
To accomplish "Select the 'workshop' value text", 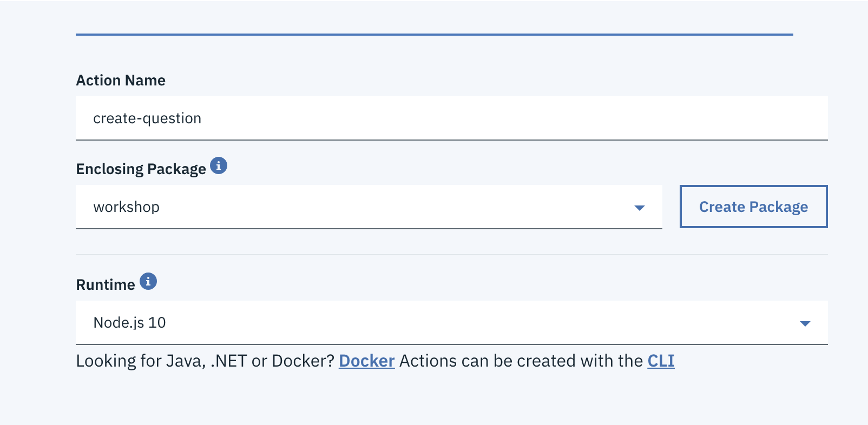I will pos(127,207).
